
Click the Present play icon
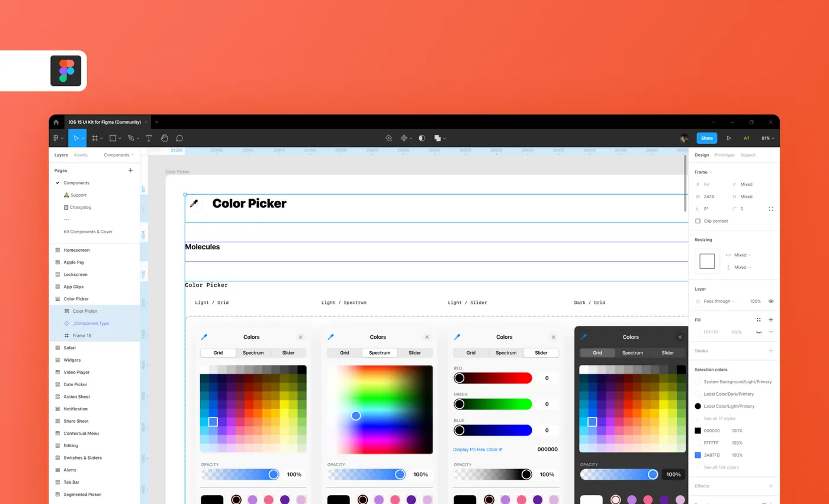[x=728, y=138]
